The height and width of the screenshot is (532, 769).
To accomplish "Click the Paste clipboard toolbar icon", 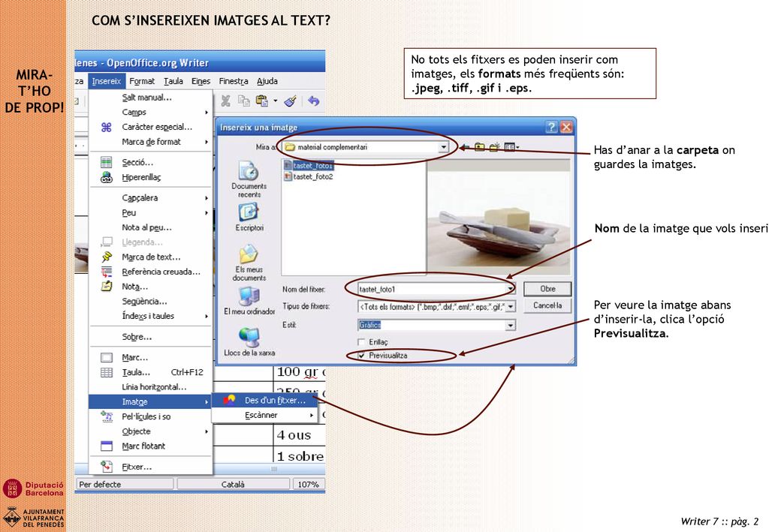I will tap(262, 101).
